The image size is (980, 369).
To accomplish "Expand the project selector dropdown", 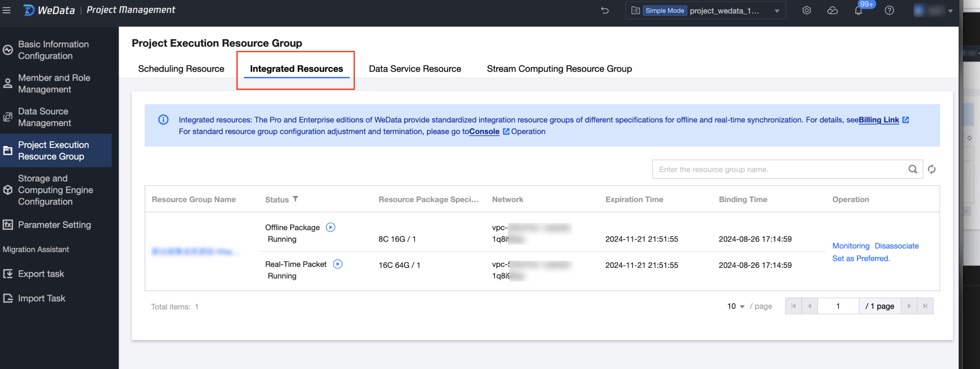I will [x=777, y=11].
